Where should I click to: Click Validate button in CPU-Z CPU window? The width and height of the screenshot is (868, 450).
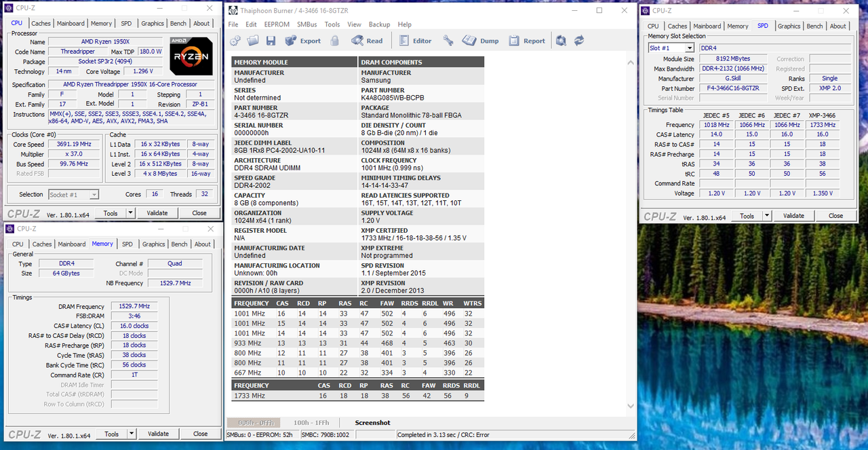pyautogui.click(x=157, y=212)
